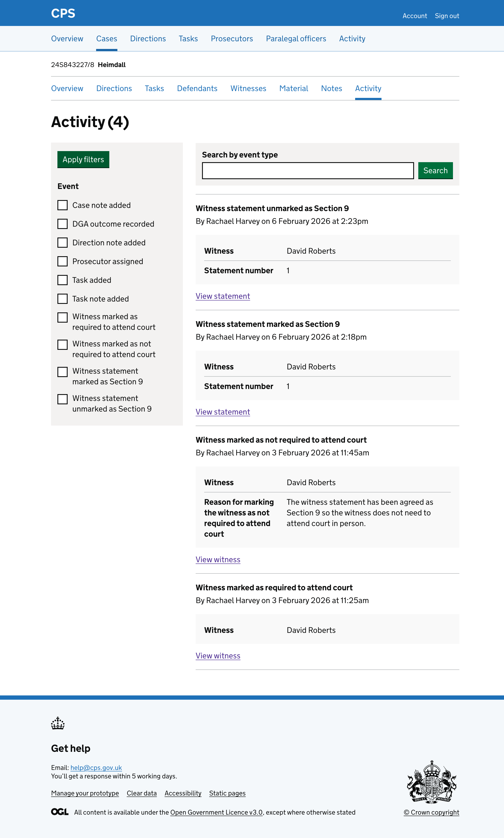Open the help@cps.gov.uk email link
Image resolution: width=504 pixels, height=838 pixels.
[x=96, y=768]
